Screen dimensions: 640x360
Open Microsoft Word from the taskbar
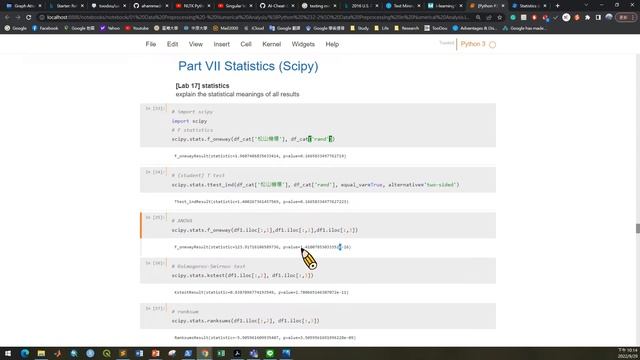tap(139, 353)
